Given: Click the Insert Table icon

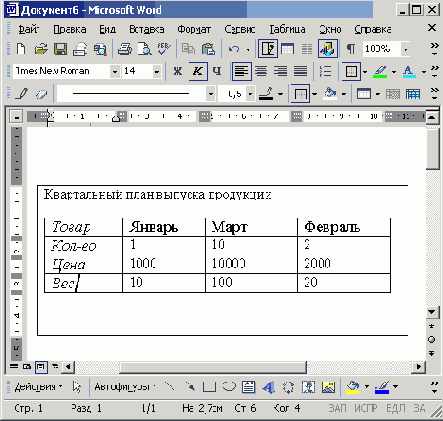Looking at the screenshot, I should click(287, 49).
